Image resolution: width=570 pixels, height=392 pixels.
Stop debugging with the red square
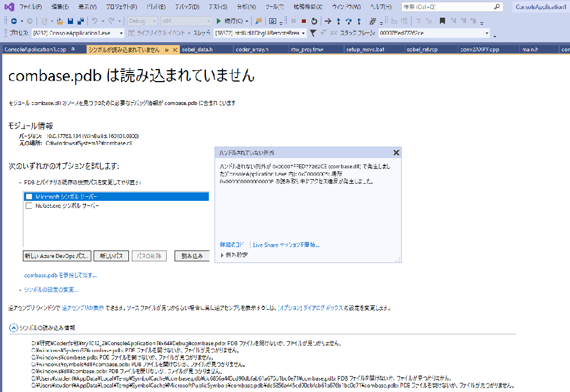pyautogui.click(x=304, y=21)
